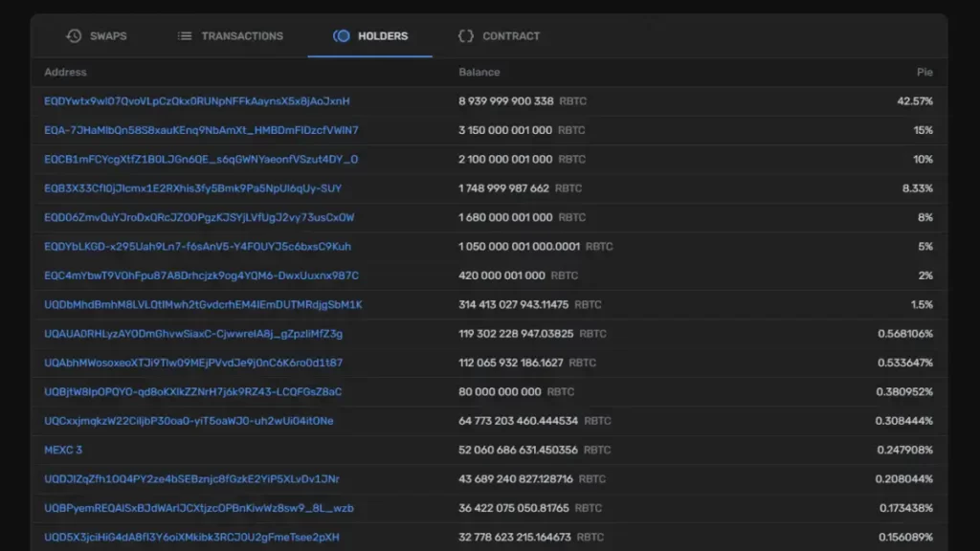980x551 pixels.
Task: Open holder address starting UQDJIZqZfh
Action: tap(191, 478)
